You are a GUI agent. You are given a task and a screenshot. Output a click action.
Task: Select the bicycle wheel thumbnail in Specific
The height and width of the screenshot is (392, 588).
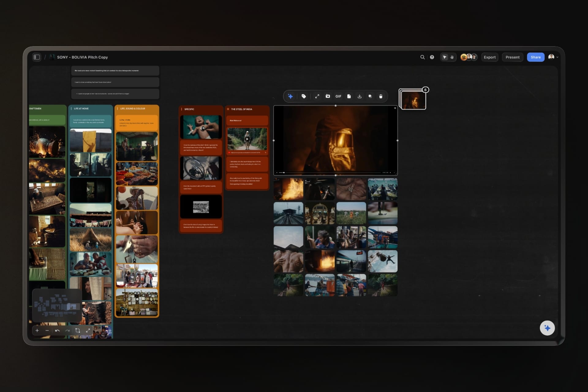point(201,168)
